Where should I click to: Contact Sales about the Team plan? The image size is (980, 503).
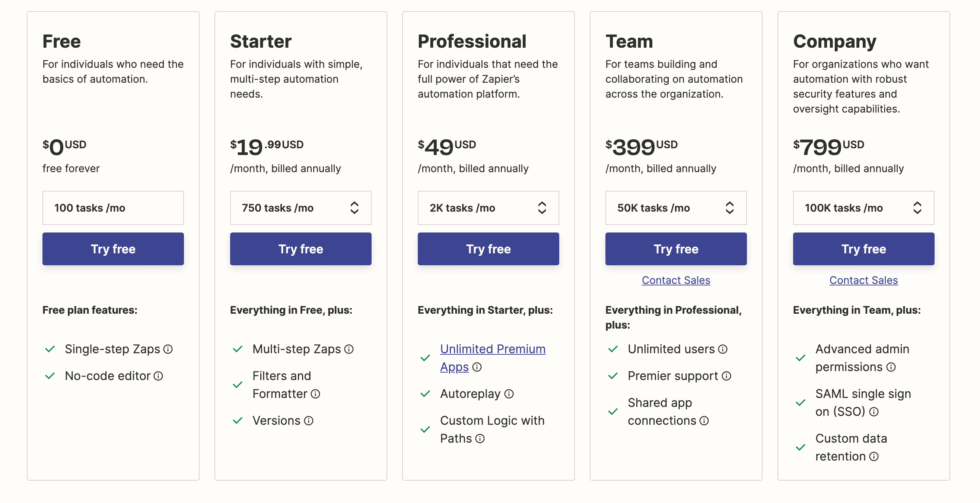[x=676, y=280]
